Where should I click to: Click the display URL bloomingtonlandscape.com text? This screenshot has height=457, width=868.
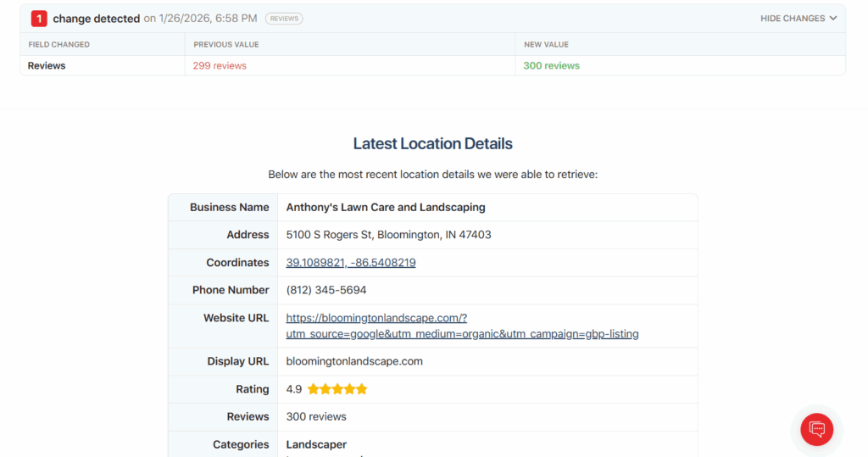click(354, 361)
